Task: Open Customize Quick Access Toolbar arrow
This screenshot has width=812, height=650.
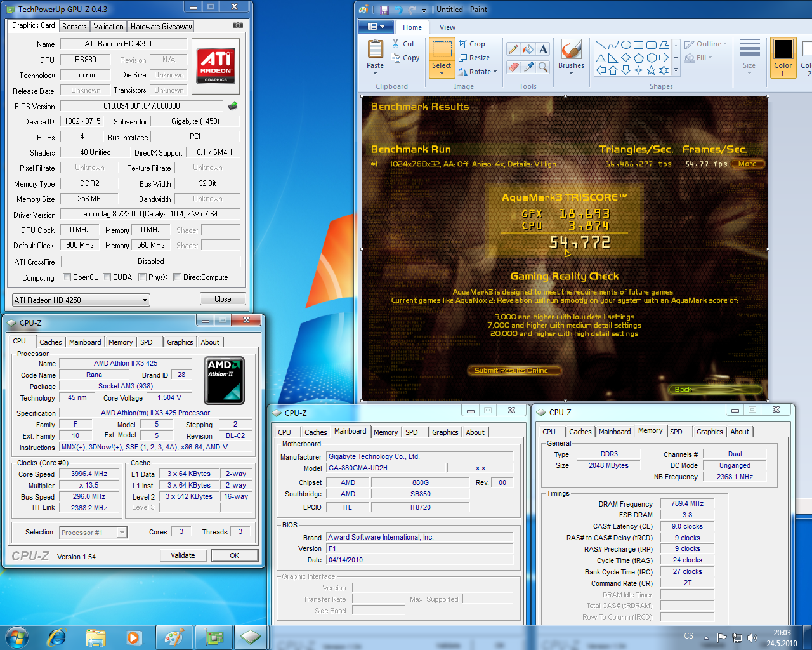Action: pos(424,10)
